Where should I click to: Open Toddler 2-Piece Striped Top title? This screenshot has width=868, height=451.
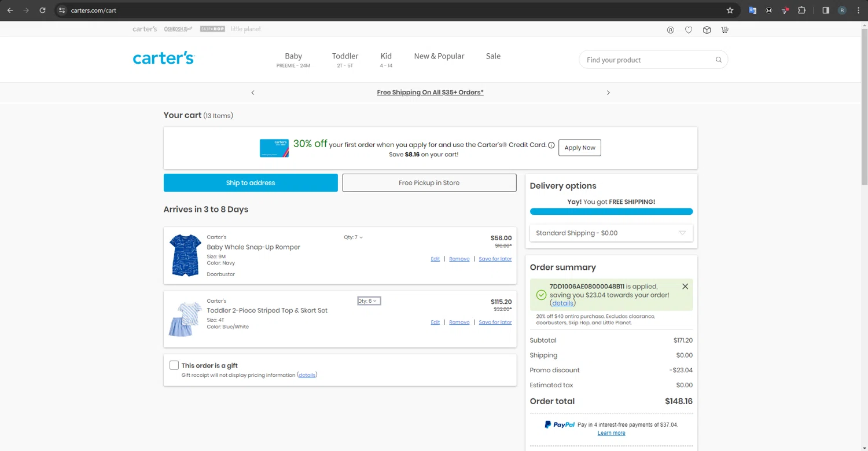pyautogui.click(x=267, y=311)
